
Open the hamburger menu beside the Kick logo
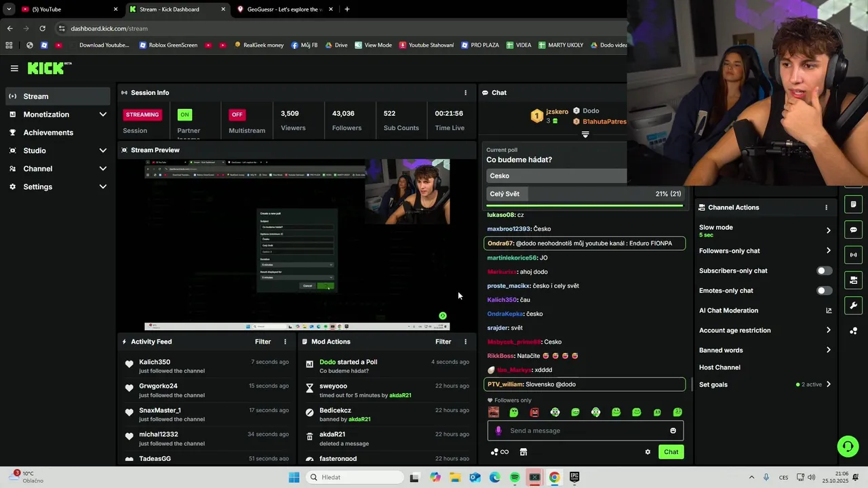coord(14,68)
